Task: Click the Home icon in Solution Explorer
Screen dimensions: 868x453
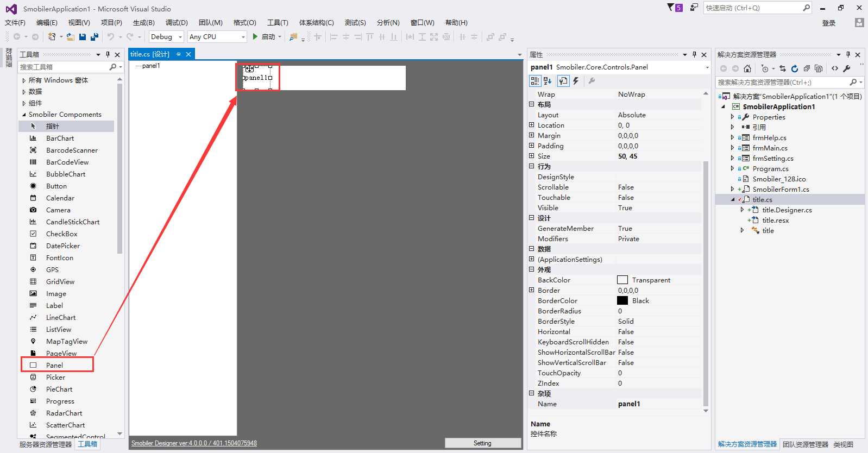Action: point(747,68)
